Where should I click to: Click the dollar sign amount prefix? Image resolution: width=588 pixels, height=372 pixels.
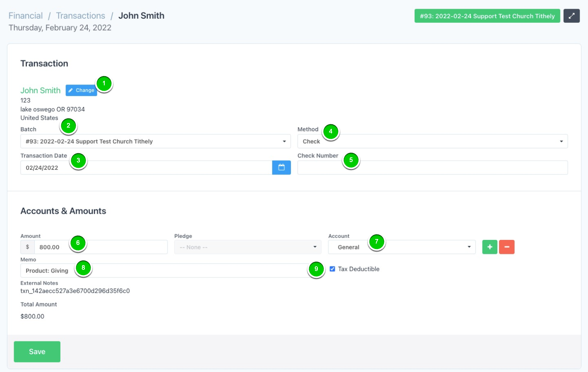click(28, 247)
